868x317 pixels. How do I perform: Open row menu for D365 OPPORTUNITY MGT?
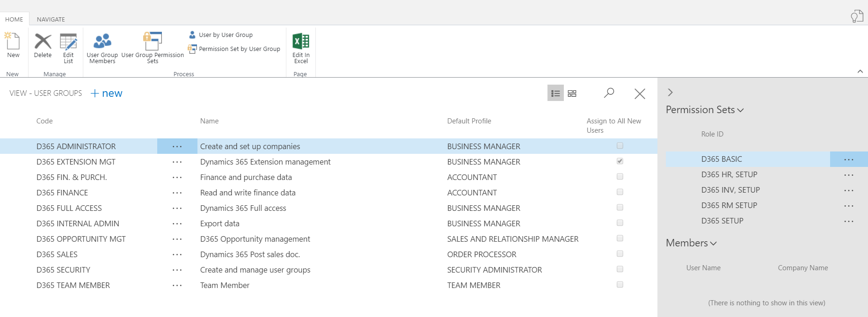pyautogui.click(x=177, y=239)
